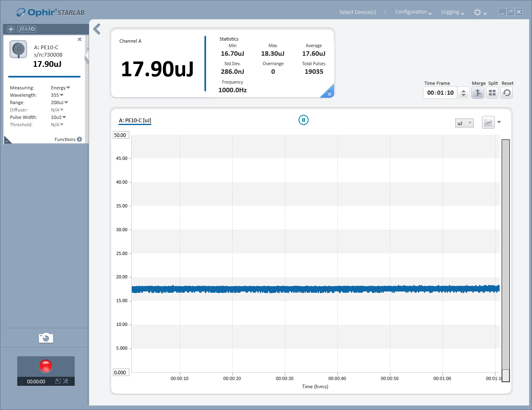Minimize the sensor panel corner icon

(7, 140)
